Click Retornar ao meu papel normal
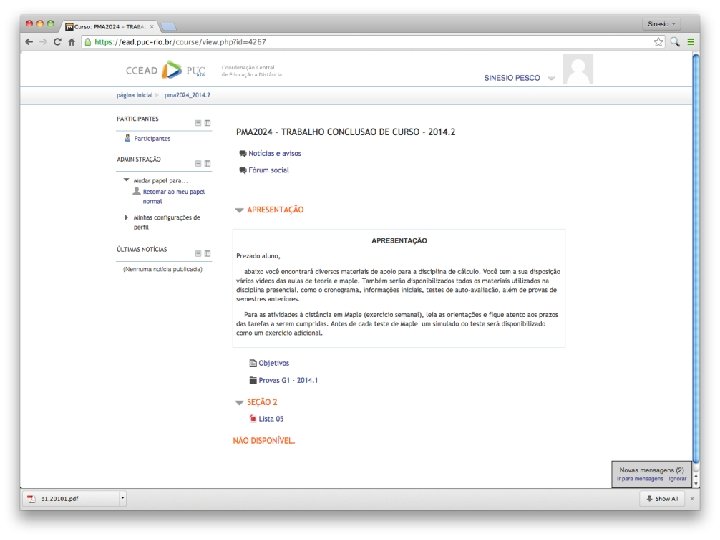This screenshot has height=540, width=720. tap(174, 196)
